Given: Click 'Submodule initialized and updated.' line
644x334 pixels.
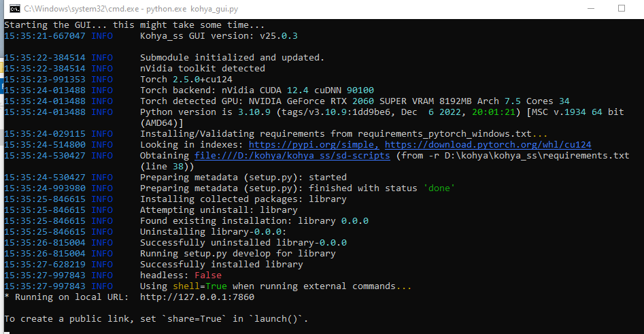Looking at the screenshot, I should pyautogui.click(x=232, y=58).
